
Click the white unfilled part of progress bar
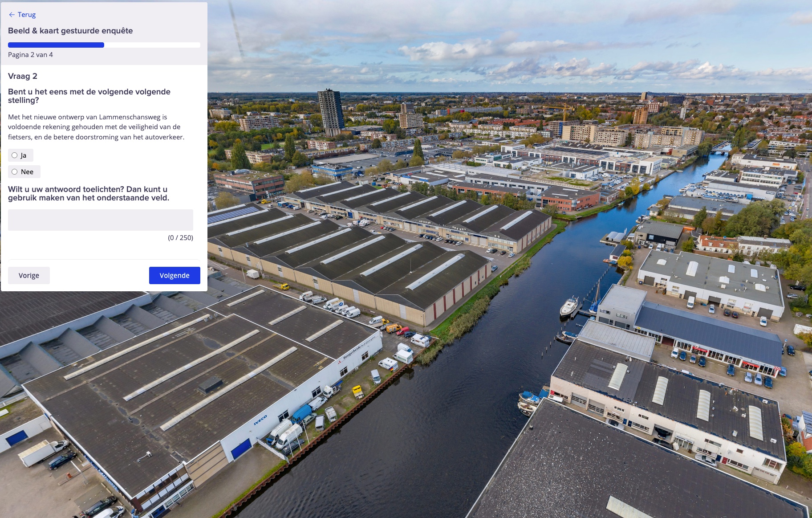point(152,45)
